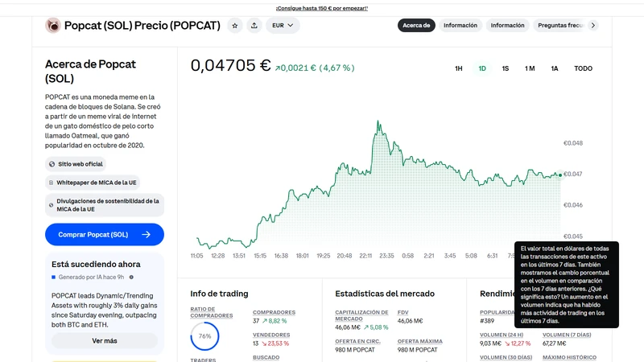
Task: Select the Acerca de tab
Action: click(x=416, y=26)
